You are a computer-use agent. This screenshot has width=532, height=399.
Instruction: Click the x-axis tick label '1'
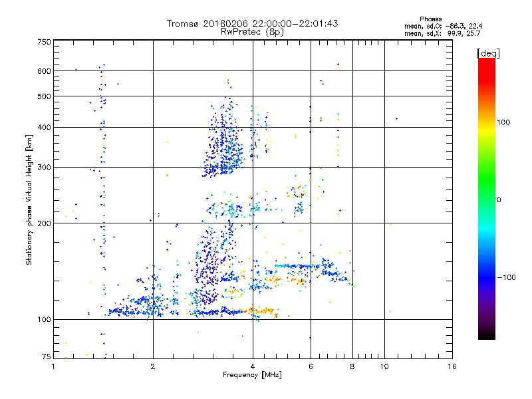pyautogui.click(x=53, y=366)
